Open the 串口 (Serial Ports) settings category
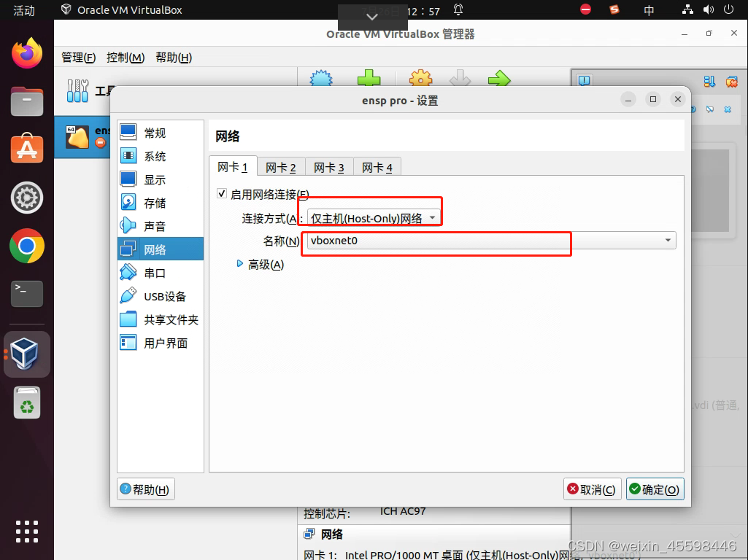The width and height of the screenshot is (748, 560). pos(161,273)
